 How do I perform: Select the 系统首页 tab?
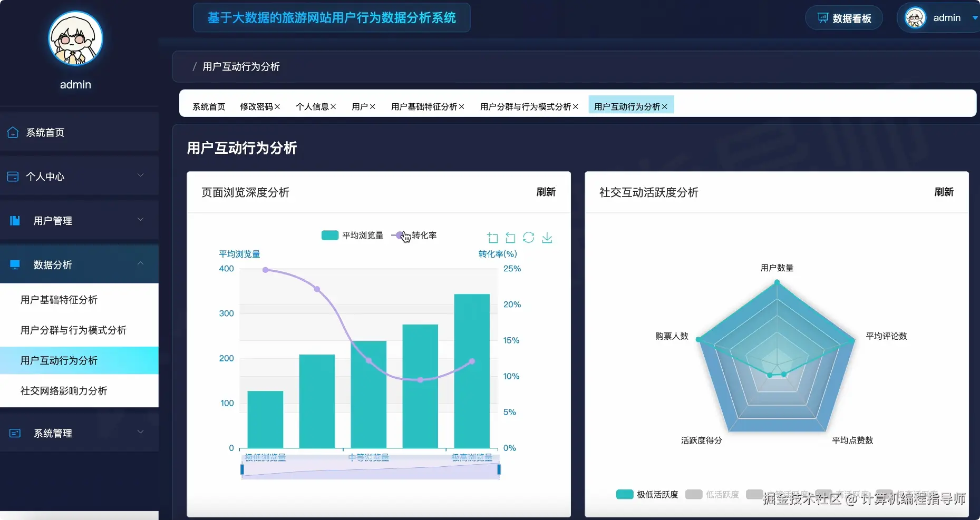208,106
